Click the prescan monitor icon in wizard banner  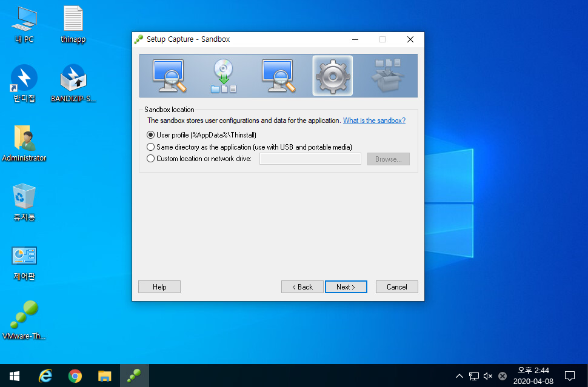pos(169,76)
